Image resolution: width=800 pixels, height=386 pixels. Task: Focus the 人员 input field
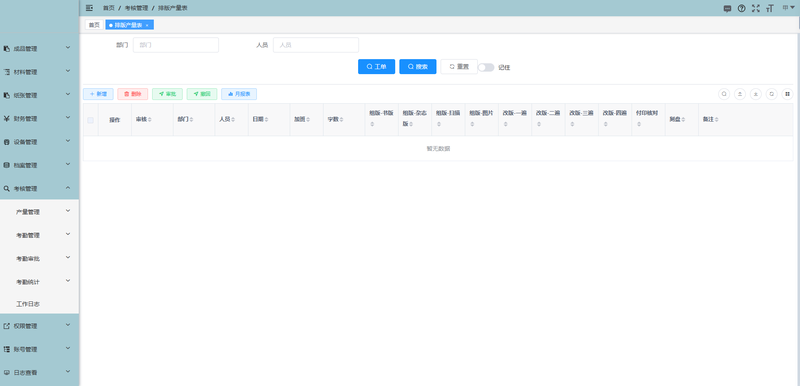point(316,45)
